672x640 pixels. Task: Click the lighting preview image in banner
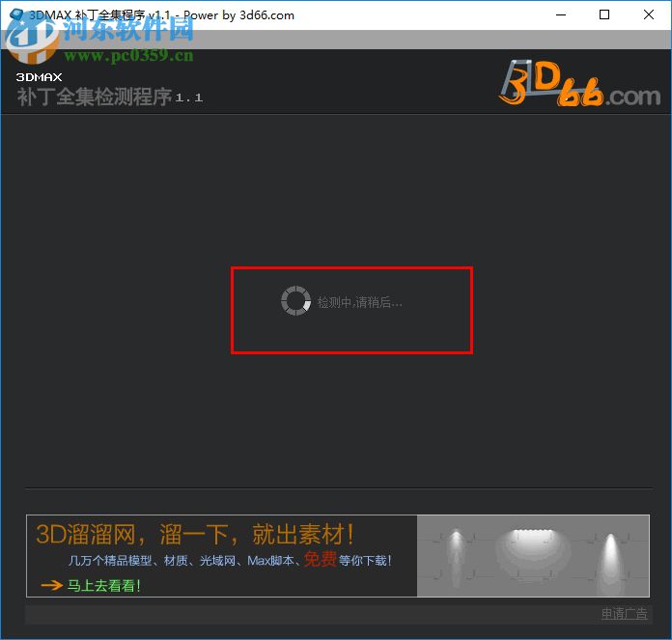click(533, 556)
